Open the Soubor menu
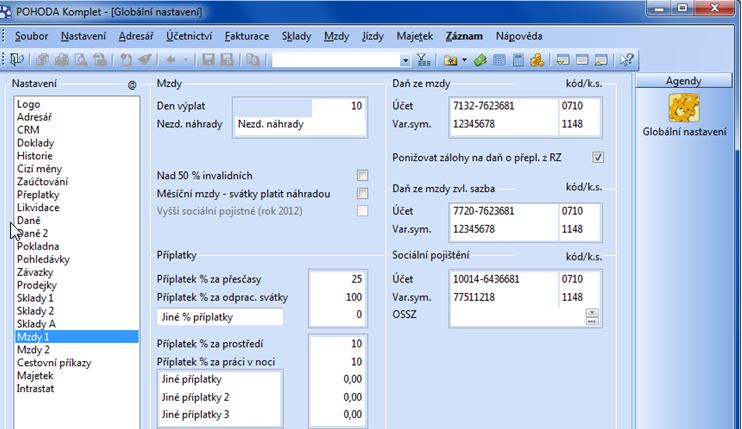 pyautogui.click(x=31, y=36)
